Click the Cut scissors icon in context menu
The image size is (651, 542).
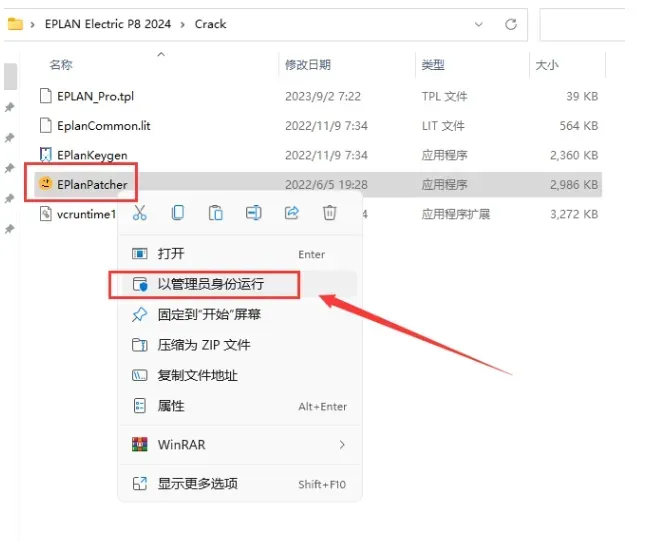140,213
